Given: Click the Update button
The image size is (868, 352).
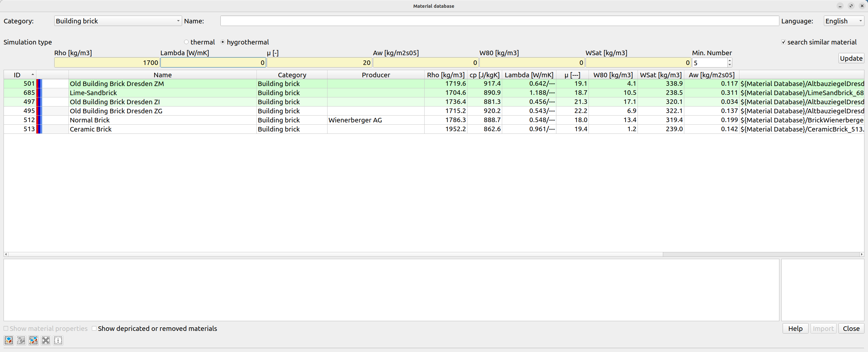Looking at the screenshot, I should click(x=851, y=58).
